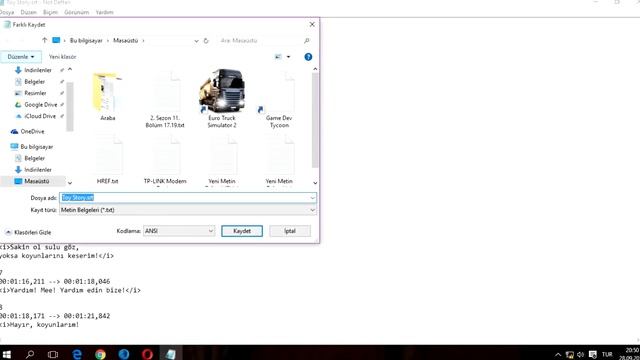Viewport: 640px width, 360px height.
Task: Click the help question mark icon
Action: 308,57
